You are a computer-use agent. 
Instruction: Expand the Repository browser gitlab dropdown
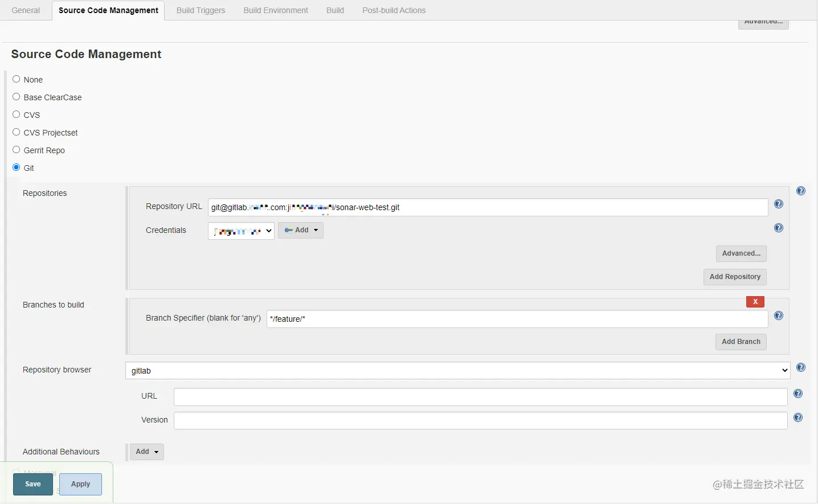pos(456,370)
